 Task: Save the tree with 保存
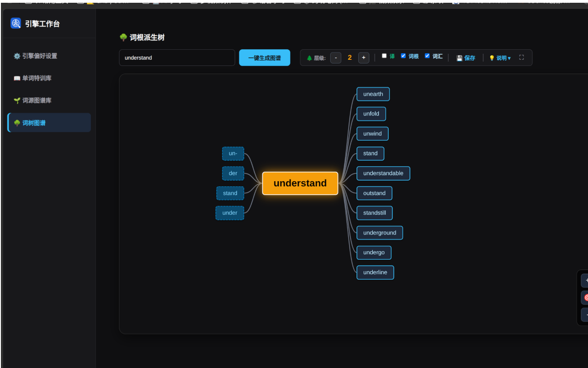click(466, 58)
